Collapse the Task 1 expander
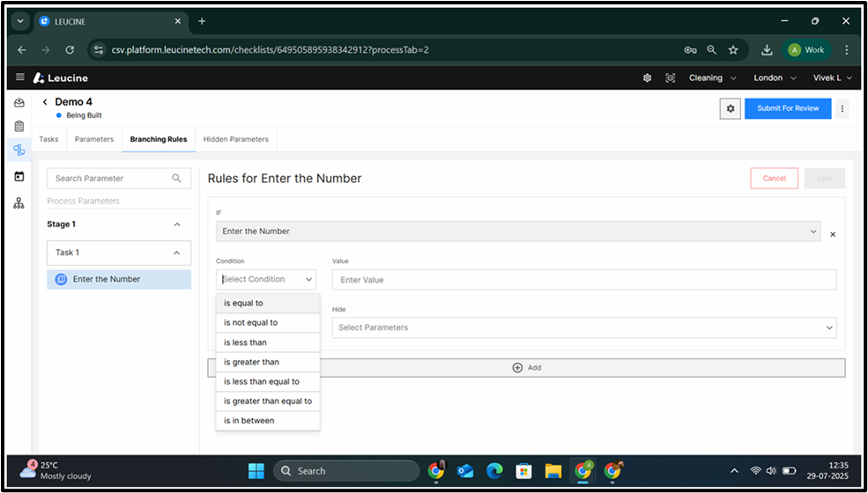 click(177, 253)
